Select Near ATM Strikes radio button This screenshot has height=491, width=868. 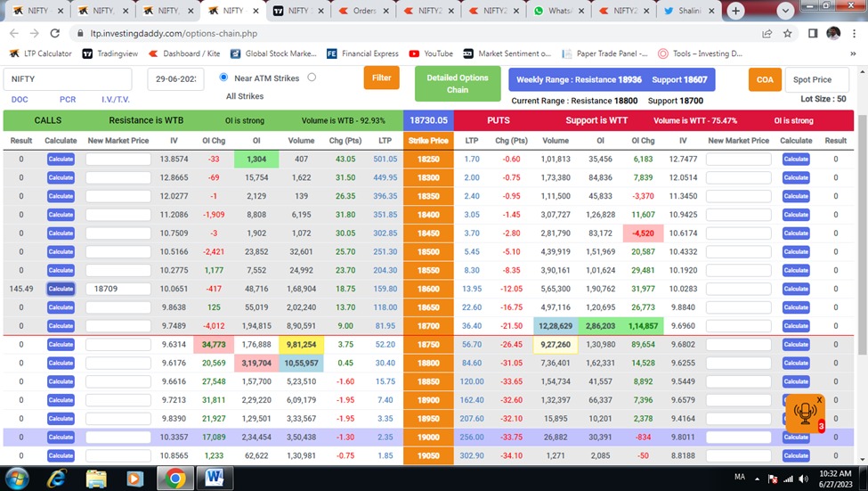click(223, 77)
